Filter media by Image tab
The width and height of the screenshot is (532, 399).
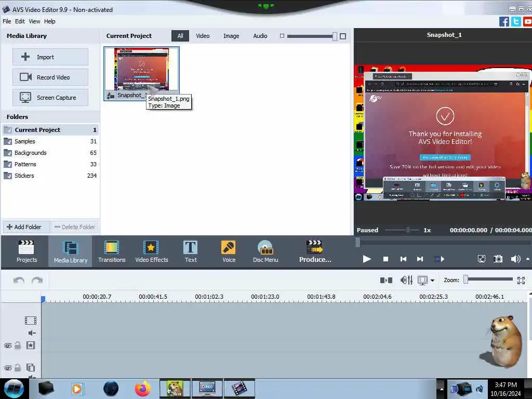(x=231, y=36)
